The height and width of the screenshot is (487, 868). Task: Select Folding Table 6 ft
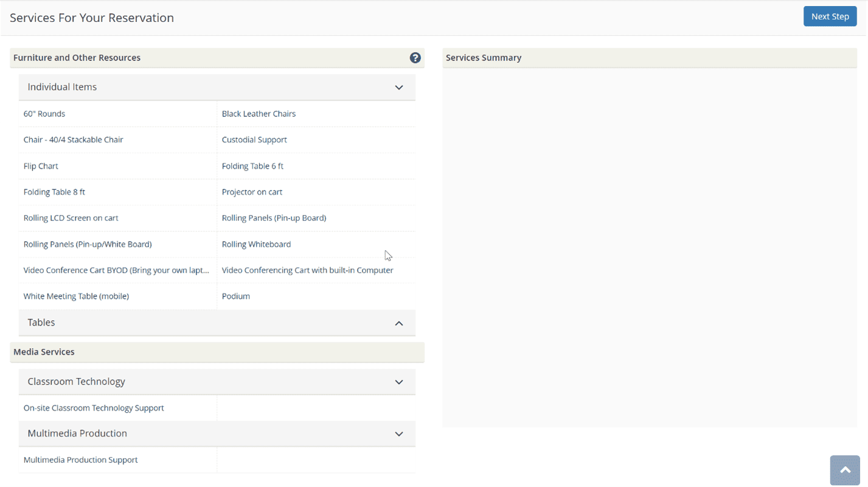(x=252, y=166)
